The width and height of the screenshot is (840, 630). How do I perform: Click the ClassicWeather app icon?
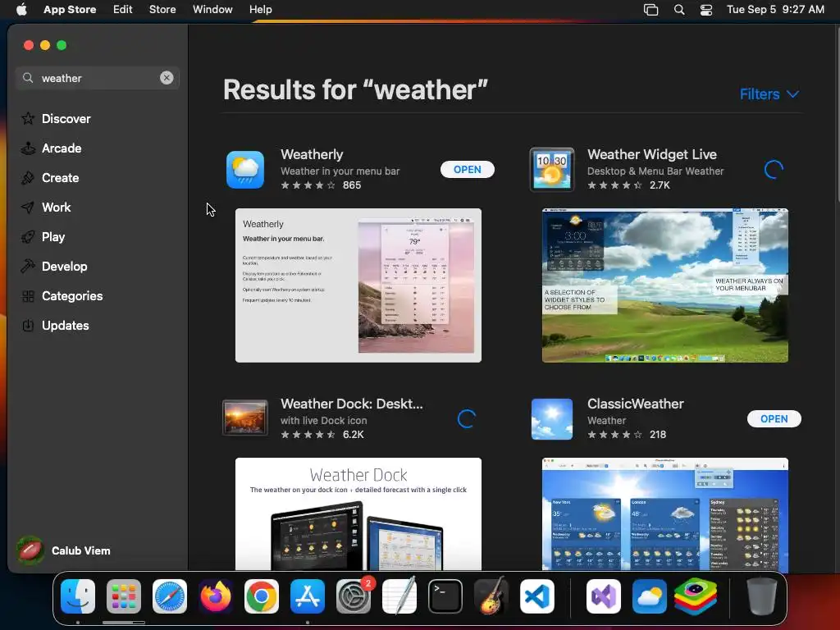552,419
